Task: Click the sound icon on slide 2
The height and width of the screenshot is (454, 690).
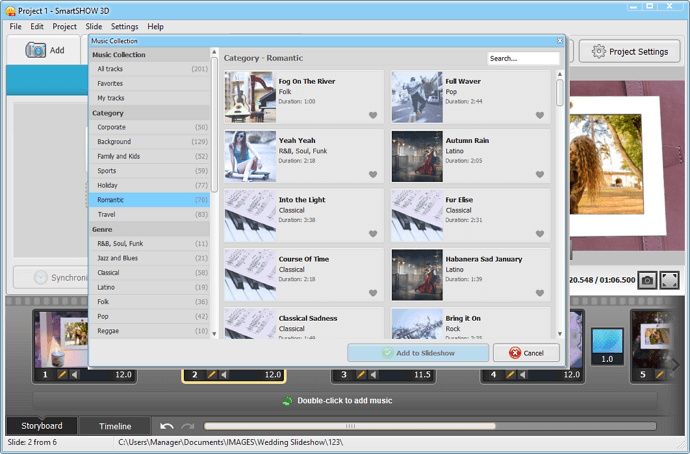Action: pyautogui.click(x=224, y=375)
